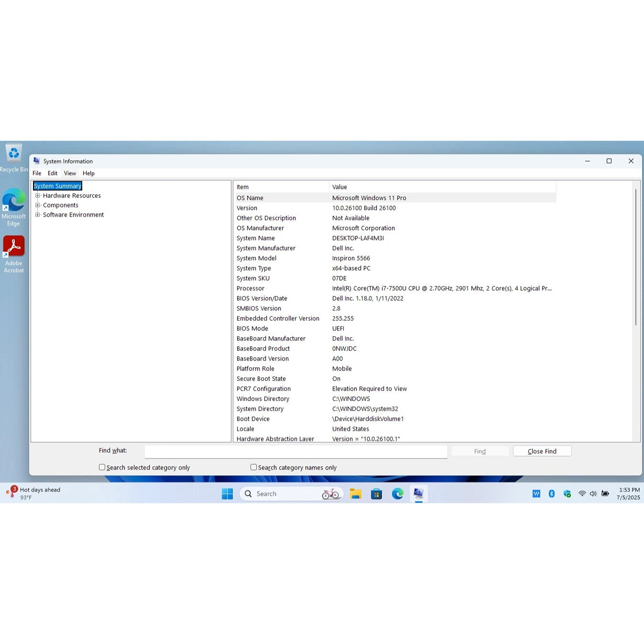This screenshot has width=644, height=644.
Task: Open the File menu
Action: pyautogui.click(x=37, y=173)
